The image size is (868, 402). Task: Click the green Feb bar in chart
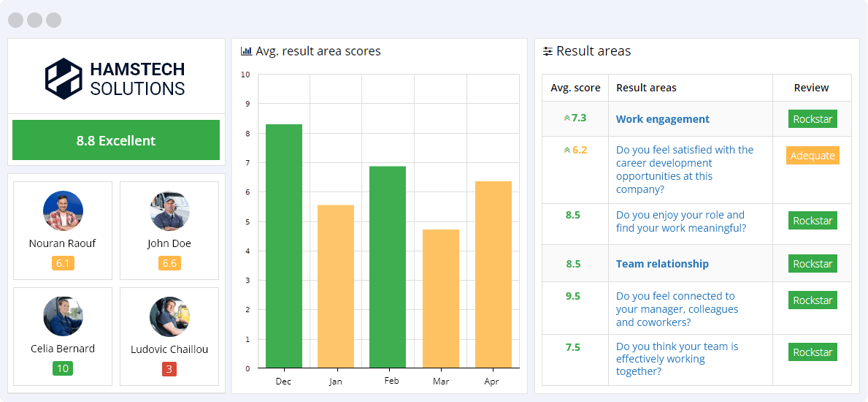[388, 268]
